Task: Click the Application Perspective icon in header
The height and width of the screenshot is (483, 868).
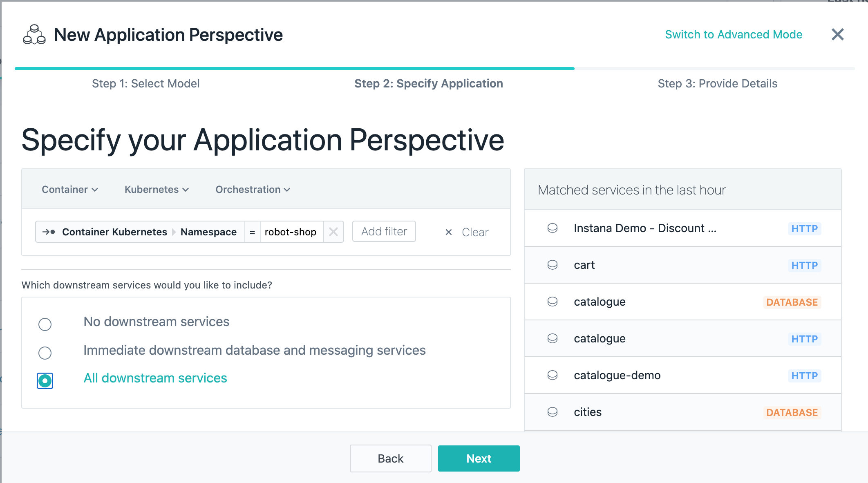Action: click(34, 35)
